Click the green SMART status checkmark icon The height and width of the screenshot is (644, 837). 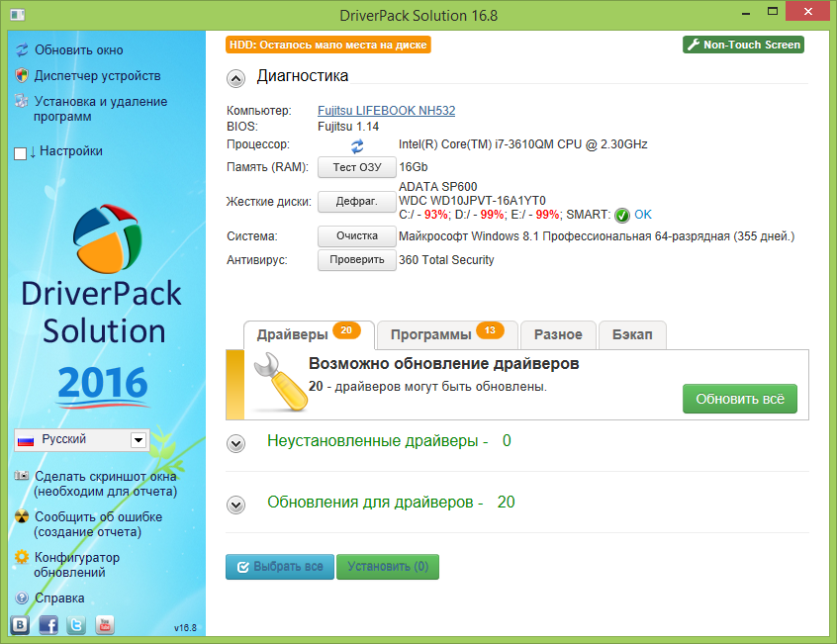coord(622,215)
